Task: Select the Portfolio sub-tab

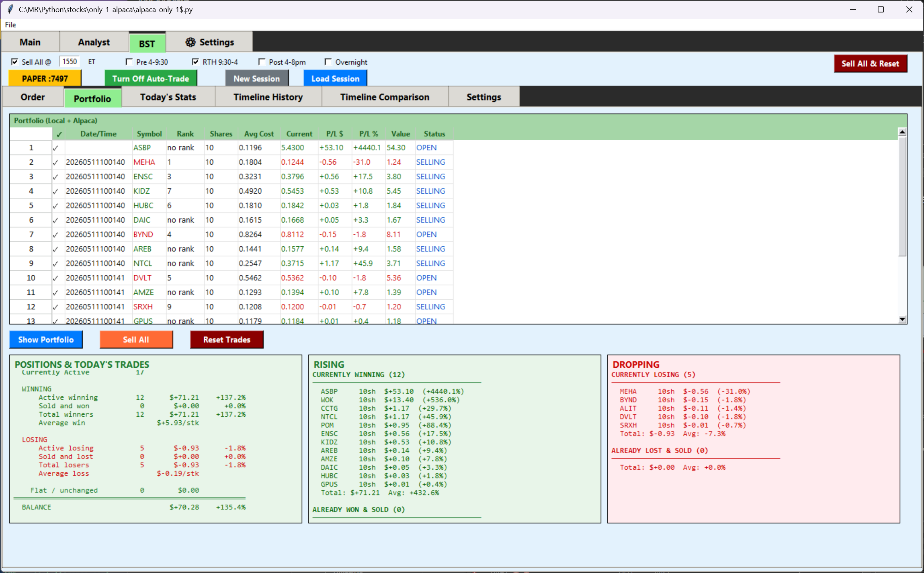Action: point(92,98)
